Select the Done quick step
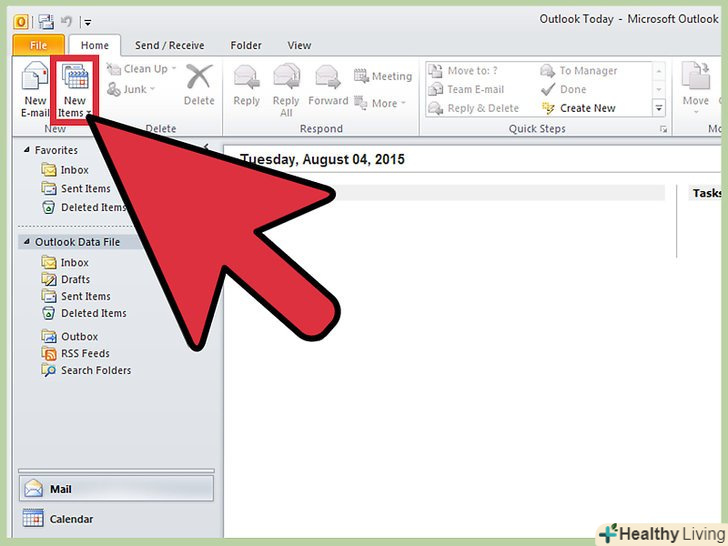The width and height of the screenshot is (728, 546). point(564,89)
